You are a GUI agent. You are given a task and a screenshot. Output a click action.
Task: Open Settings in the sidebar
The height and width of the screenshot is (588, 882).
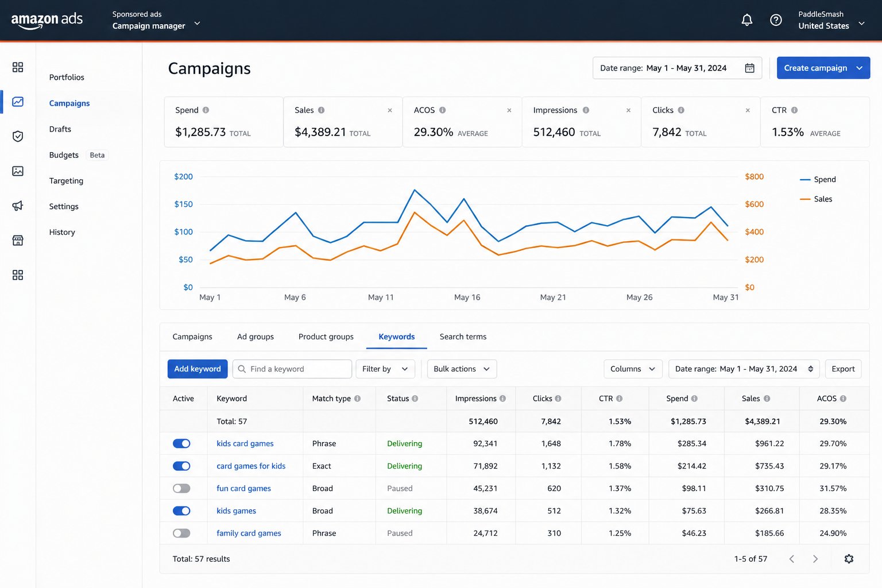(x=64, y=206)
